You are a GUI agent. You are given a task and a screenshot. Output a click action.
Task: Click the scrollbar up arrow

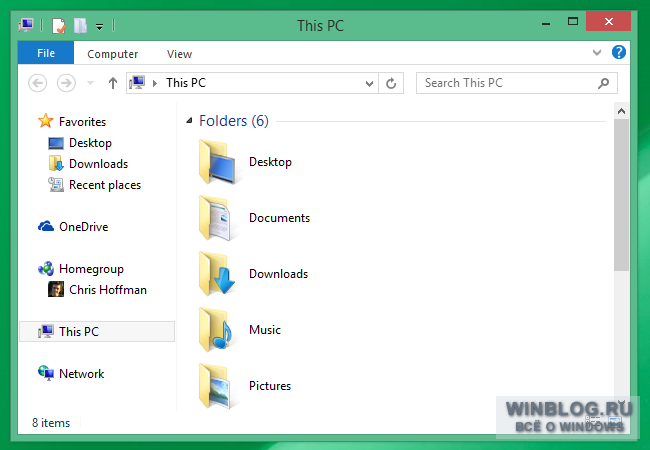click(621, 111)
